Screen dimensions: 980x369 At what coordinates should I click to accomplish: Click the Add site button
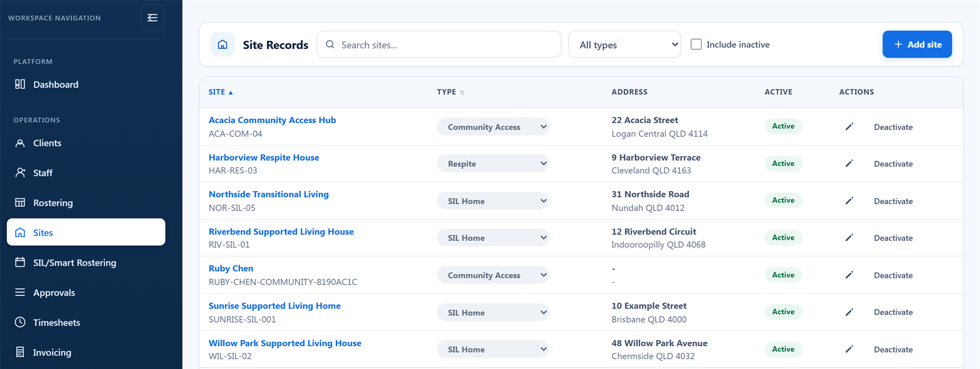[917, 44]
